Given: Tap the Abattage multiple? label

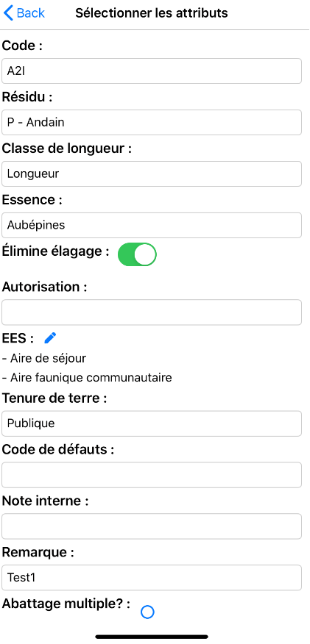Looking at the screenshot, I should point(66,604).
